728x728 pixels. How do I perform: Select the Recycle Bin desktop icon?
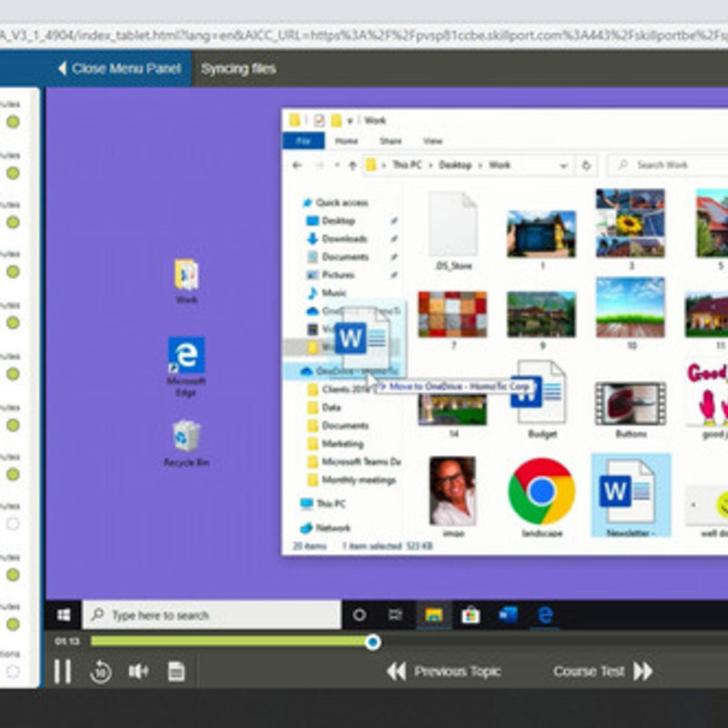coord(187,443)
